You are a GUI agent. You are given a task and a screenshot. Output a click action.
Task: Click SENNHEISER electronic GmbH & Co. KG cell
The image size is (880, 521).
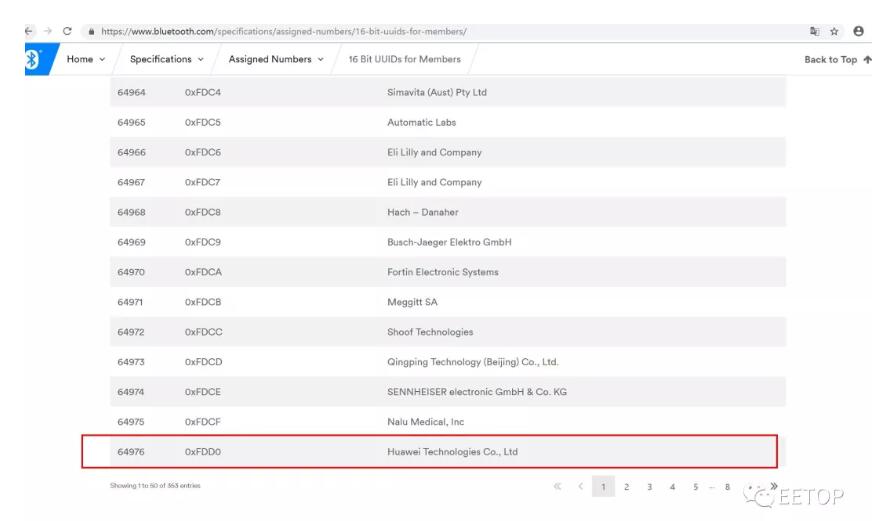click(477, 392)
